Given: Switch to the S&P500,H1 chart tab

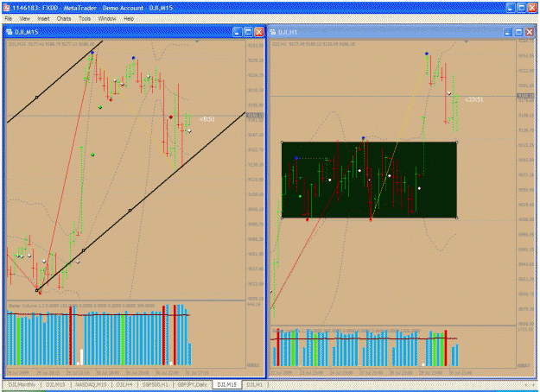Looking at the screenshot, I should 156,384.
